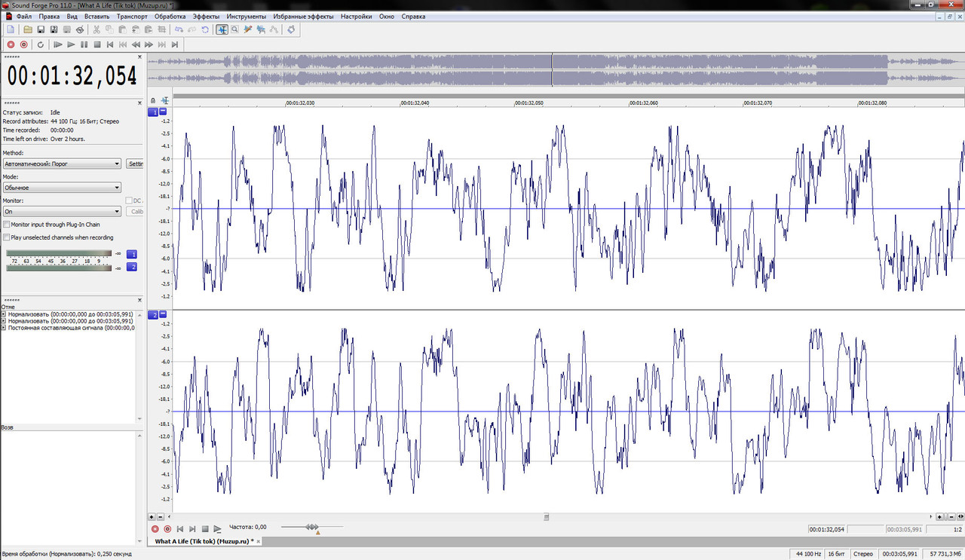Select the Event tool icon
The image size is (965, 560).
(x=261, y=29)
